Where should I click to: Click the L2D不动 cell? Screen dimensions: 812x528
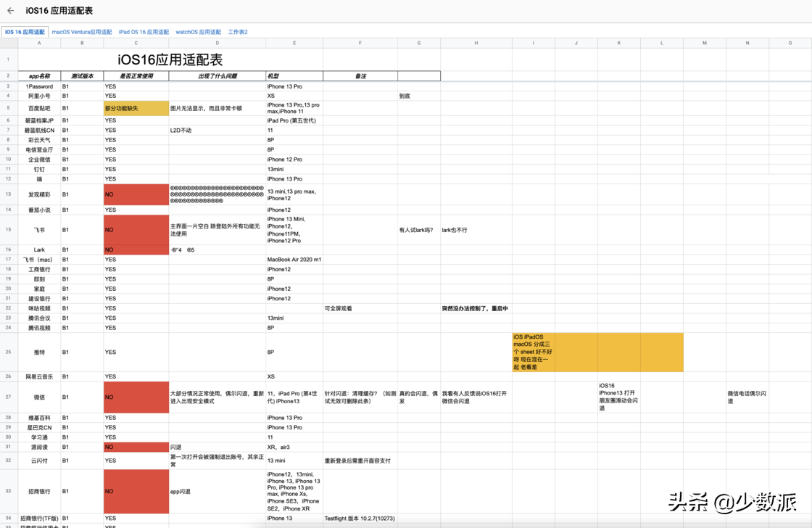pos(217,130)
